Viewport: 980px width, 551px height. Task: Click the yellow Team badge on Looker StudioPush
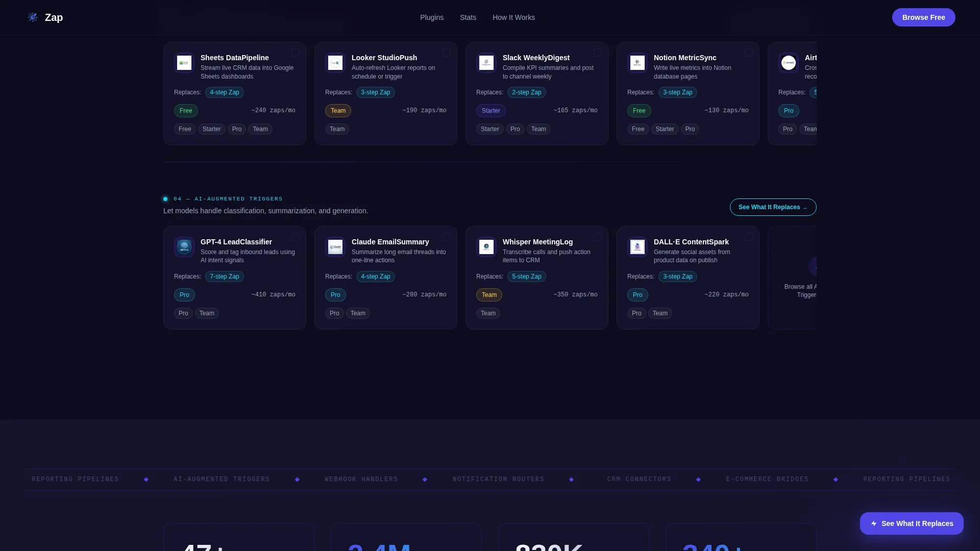pos(338,111)
